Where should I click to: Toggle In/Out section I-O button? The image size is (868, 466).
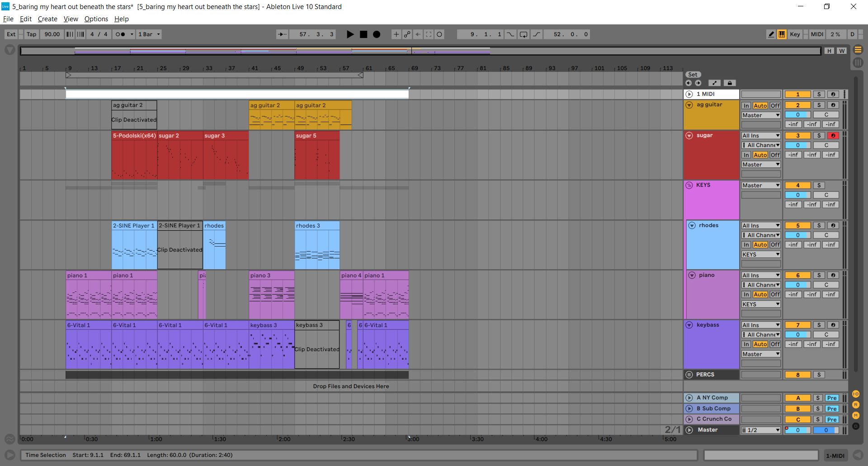pyautogui.click(x=856, y=394)
